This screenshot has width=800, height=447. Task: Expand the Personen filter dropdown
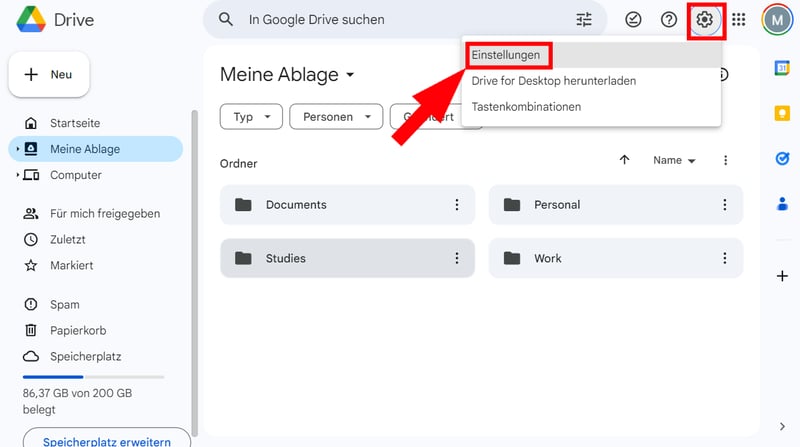pos(336,117)
